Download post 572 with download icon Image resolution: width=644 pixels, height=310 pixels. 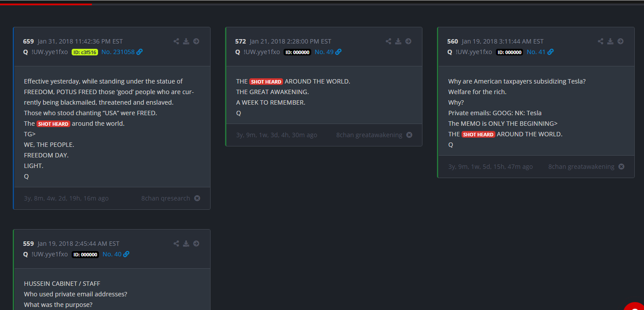398,41
